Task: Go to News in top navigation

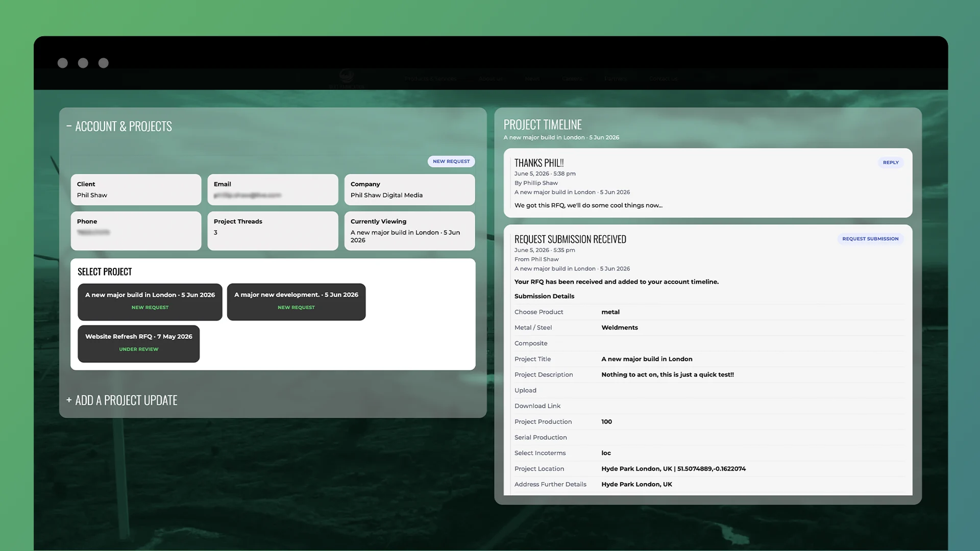Action: (x=532, y=79)
